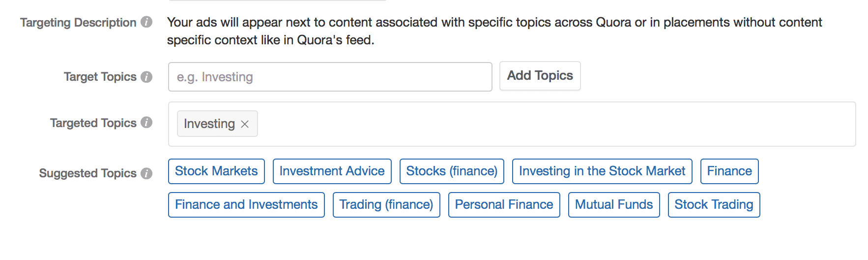The width and height of the screenshot is (868, 260).
Task: Add the Finance suggested topic
Action: [729, 171]
